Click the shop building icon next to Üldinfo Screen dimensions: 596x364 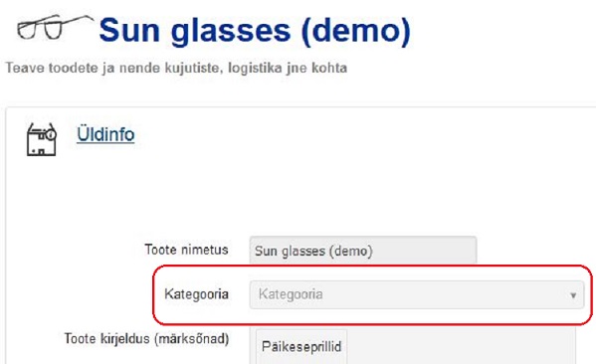[x=42, y=139]
